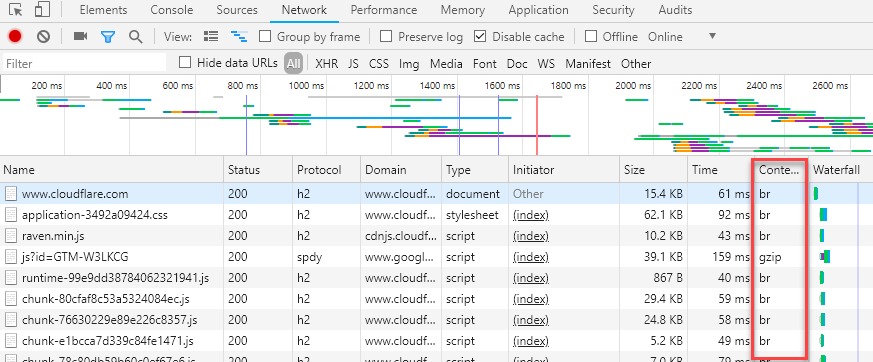873x362 pixels.
Task: Stop recording network log red button
Action: pos(15,37)
